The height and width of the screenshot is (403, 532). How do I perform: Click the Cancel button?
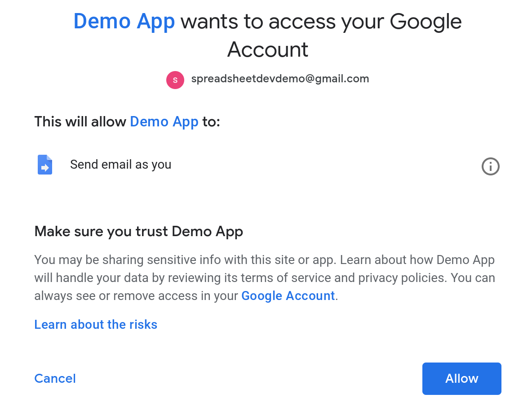[55, 379]
